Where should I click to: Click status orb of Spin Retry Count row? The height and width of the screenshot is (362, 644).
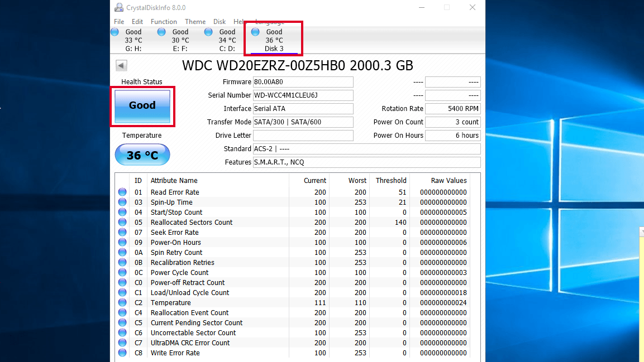click(x=122, y=252)
